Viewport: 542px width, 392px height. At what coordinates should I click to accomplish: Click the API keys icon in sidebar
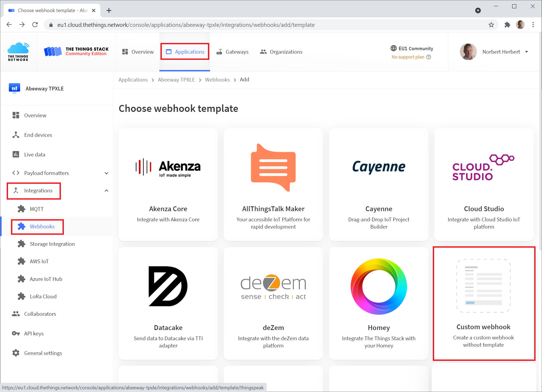15,333
